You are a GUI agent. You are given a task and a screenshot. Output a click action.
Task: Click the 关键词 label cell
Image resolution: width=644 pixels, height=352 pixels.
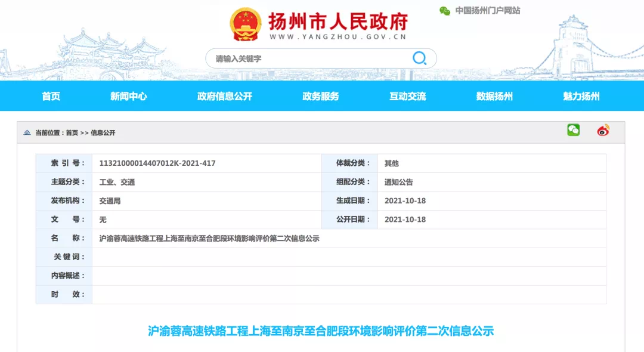pos(64,257)
